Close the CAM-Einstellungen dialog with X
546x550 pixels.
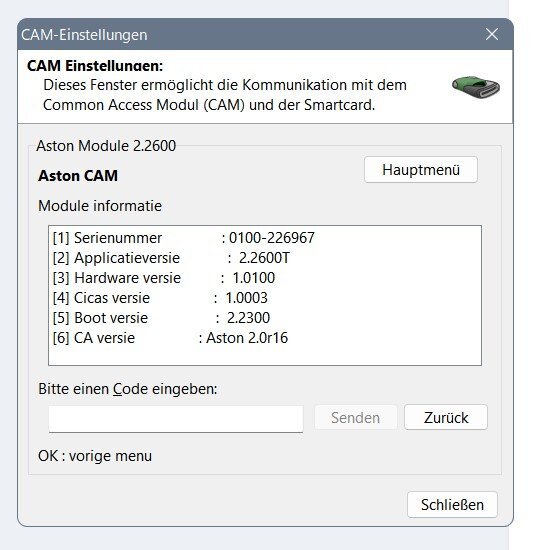[x=492, y=34]
